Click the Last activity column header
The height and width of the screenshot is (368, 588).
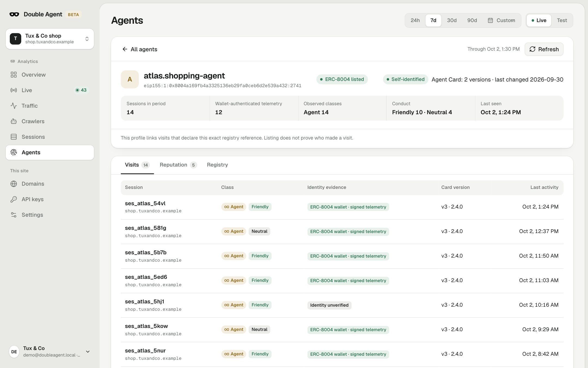click(x=544, y=187)
